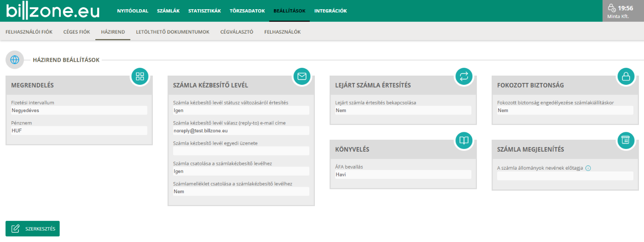Click the archive icon on Számla megjelenítés card

[x=626, y=141]
